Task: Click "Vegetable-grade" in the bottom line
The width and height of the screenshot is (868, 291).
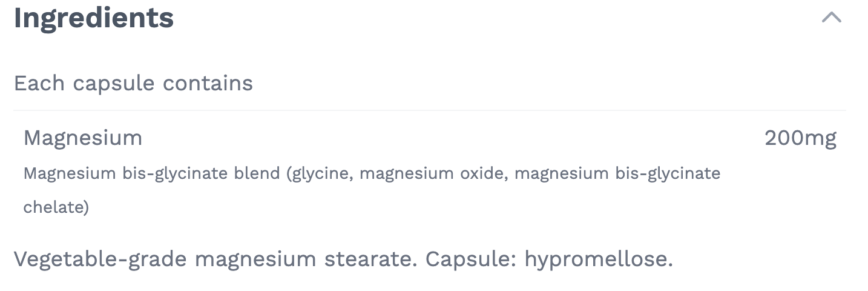Action: 100,259
